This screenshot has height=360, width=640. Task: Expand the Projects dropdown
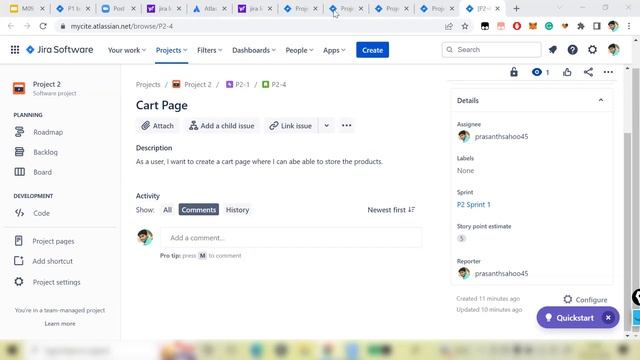pos(171,50)
